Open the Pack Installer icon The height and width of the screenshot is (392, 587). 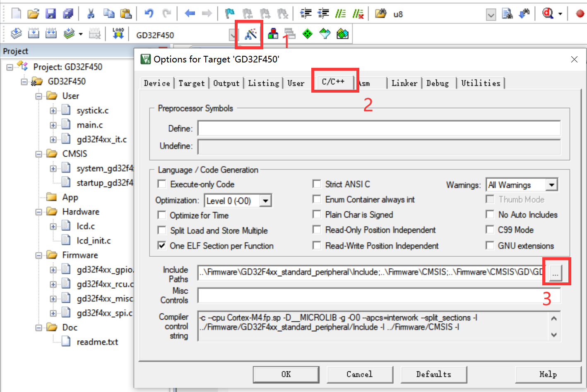pos(342,33)
